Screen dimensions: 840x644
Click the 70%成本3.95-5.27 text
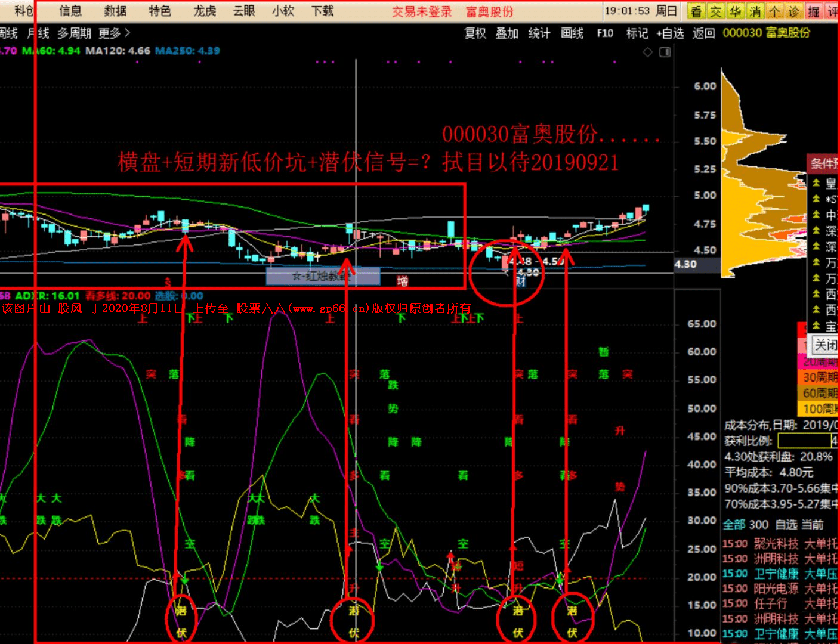click(x=782, y=504)
